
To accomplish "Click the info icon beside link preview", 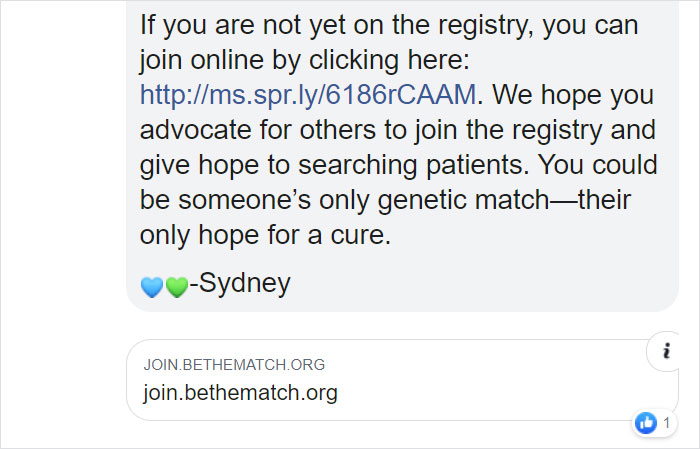I will (x=665, y=351).
